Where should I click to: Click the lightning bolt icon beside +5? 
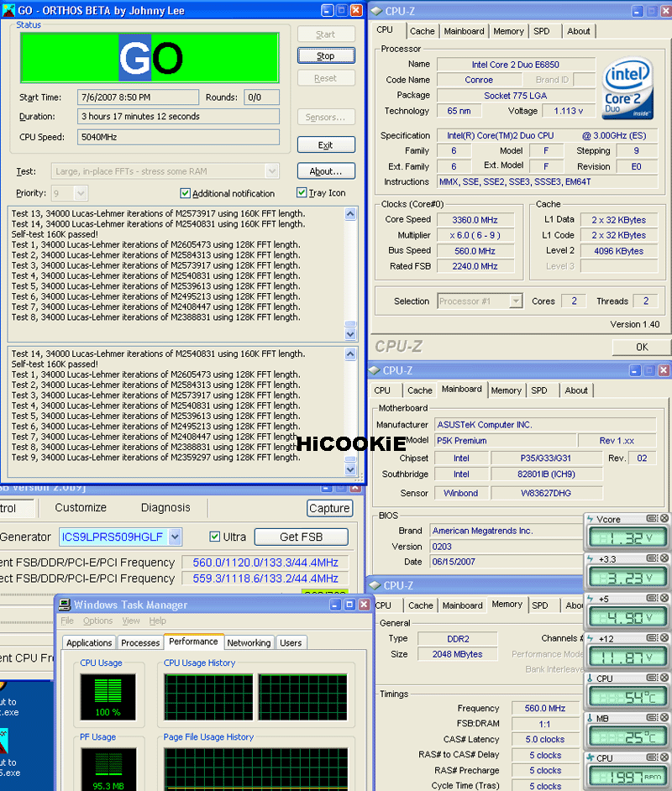point(590,599)
